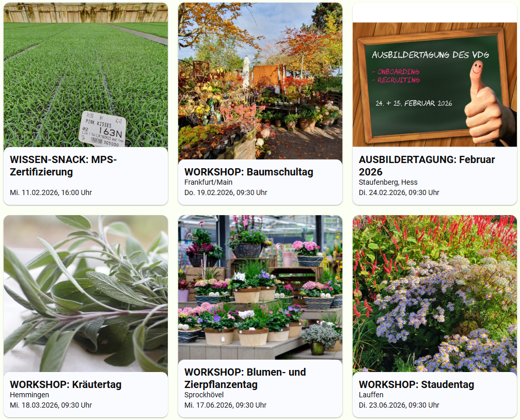
Task: Select the Staufenberg, Hess location text
Action: tap(388, 182)
